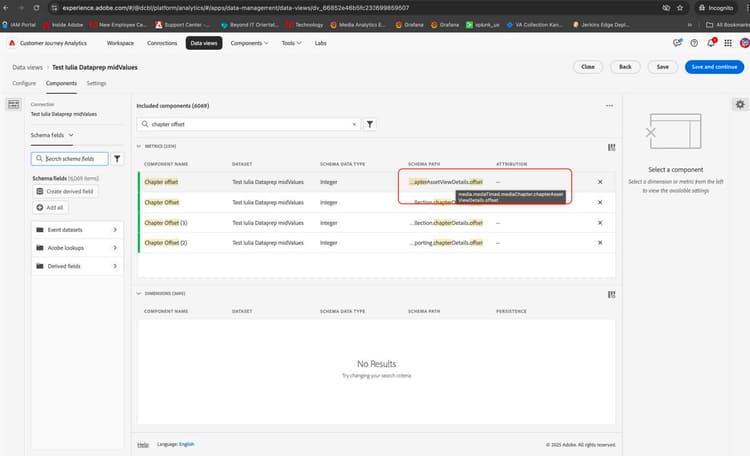Remove the Chapter Offset (2) row
Screen dimensions: 750x456
[600, 243]
